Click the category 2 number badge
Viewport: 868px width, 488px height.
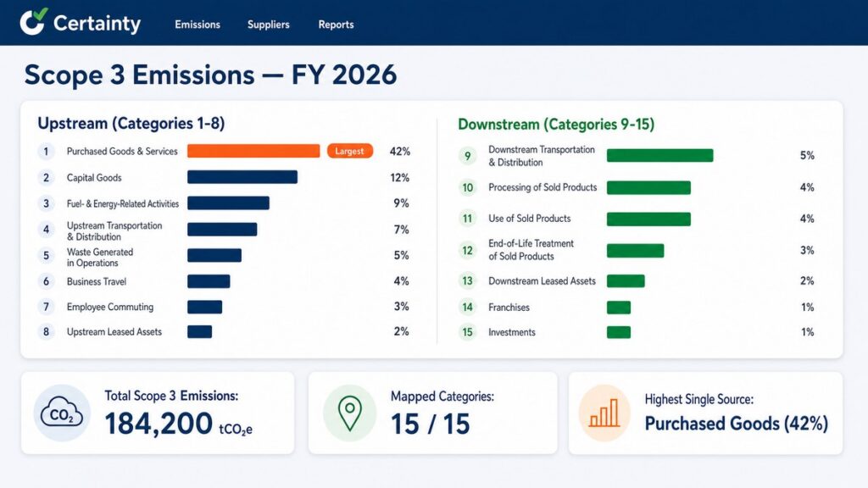(46, 178)
